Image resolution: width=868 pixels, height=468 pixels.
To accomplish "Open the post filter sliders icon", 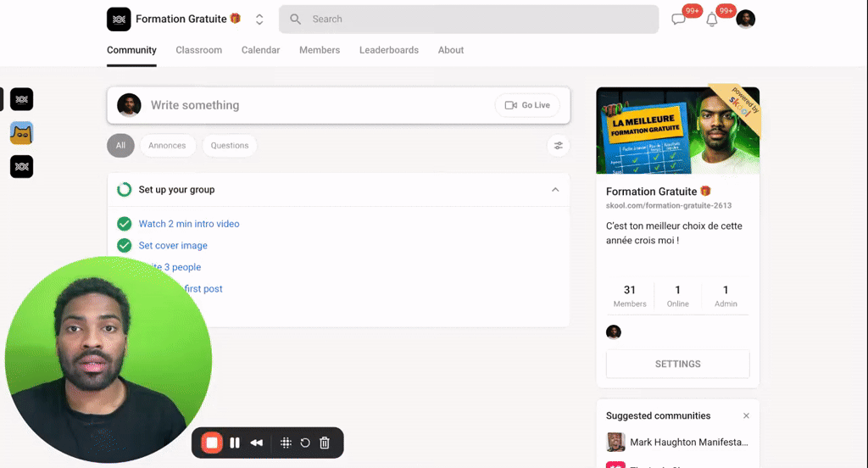I will point(558,146).
